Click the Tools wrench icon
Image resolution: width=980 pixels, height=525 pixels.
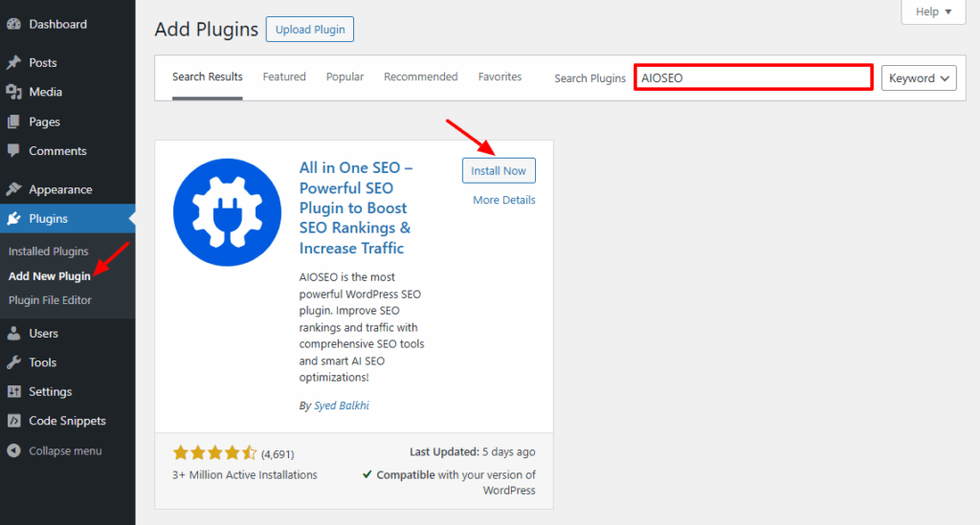pyautogui.click(x=13, y=362)
